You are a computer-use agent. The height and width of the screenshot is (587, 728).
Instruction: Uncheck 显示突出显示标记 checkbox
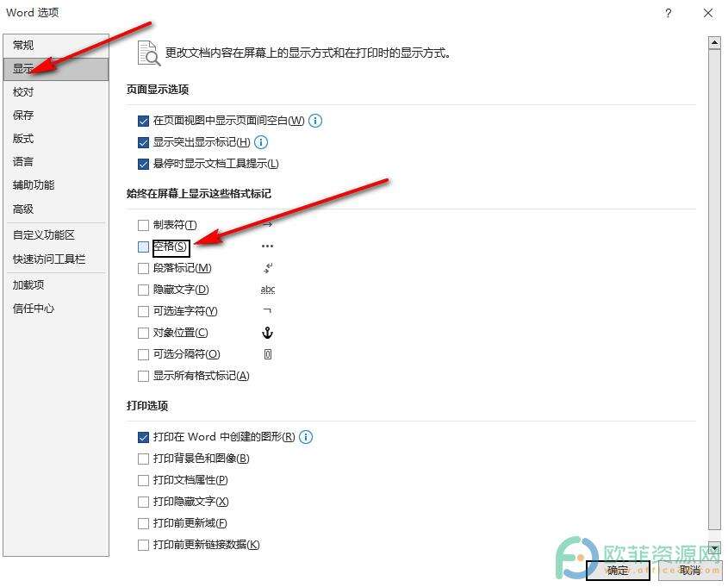tap(144, 142)
